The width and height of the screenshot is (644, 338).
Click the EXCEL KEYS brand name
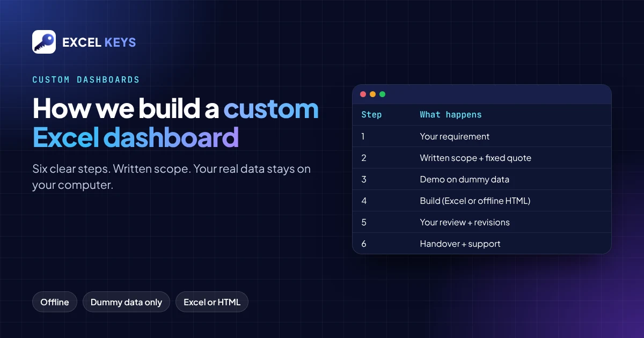point(99,42)
